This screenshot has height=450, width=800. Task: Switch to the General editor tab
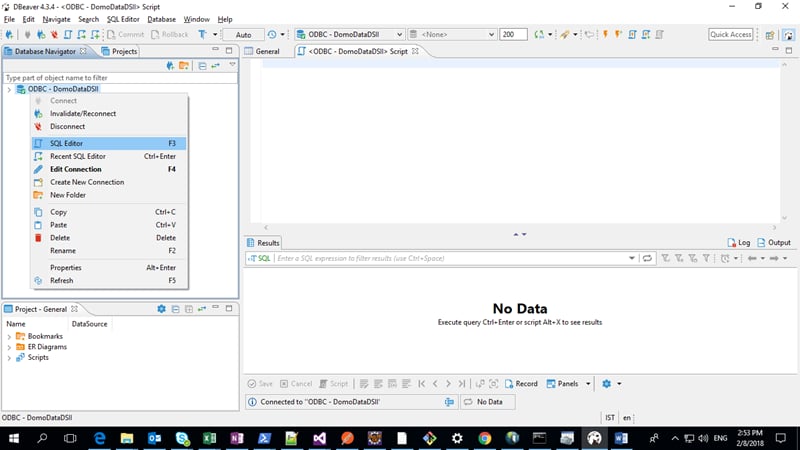click(x=262, y=51)
